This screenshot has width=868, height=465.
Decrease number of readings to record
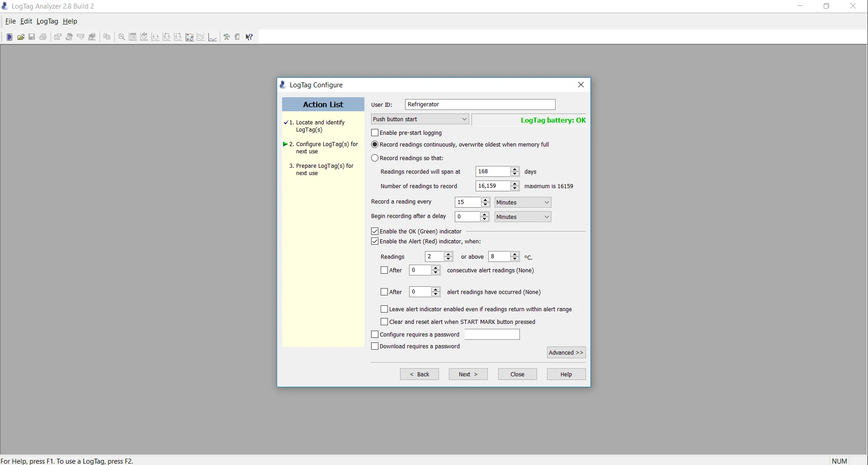coord(514,189)
